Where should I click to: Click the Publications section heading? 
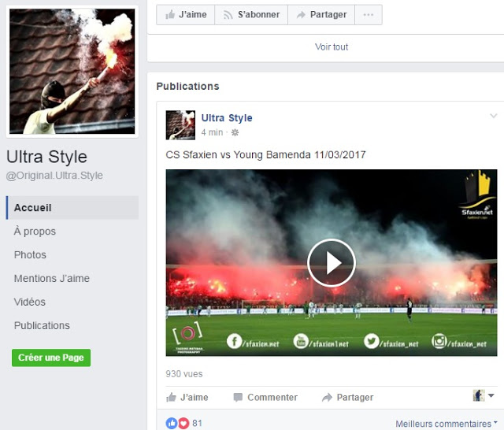pyautogui.click(x=187, y=86)
